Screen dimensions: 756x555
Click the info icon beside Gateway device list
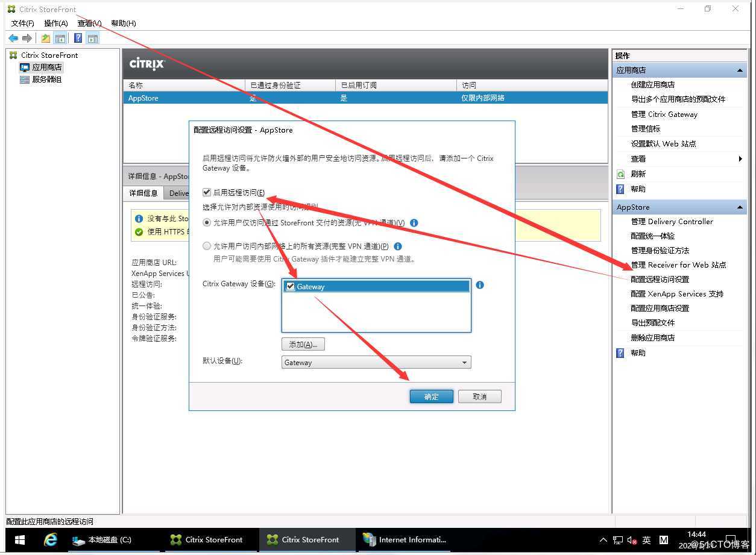tap(480, 284)
